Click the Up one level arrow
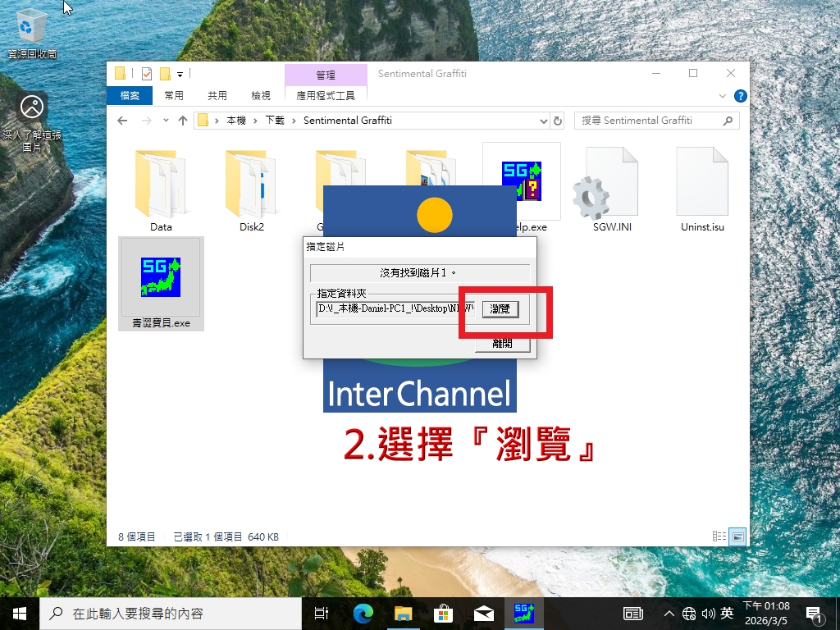The height and width of the screenshot is (630, 840). (x=182, y=121)
